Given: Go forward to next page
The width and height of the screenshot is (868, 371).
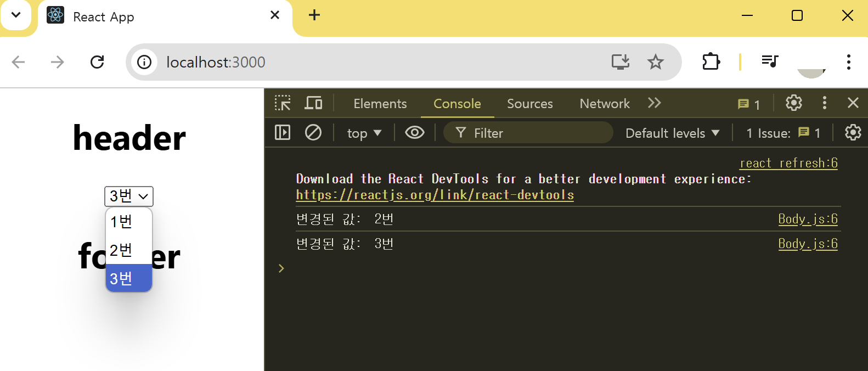Looking at the screenshot, I should coord(57,62).
